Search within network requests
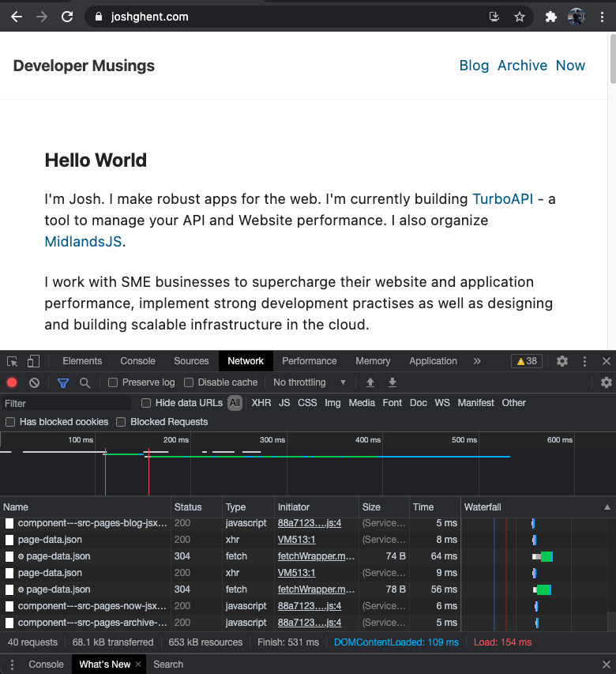Screen dimensions: 616x674 tap(83, 382)
